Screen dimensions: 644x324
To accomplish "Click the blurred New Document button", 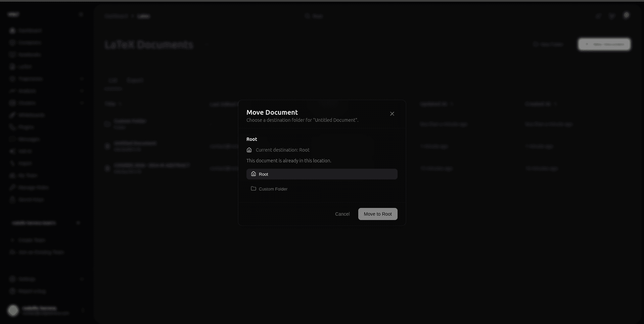I will (604, 44).
